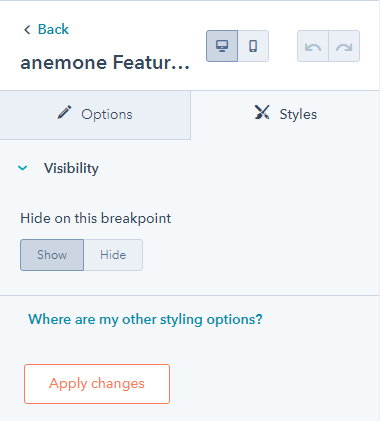Click the paintbrush icon beside Styles
Image resolution: width=380 pixels, height=421 pixels.
(x=262, y=112)
